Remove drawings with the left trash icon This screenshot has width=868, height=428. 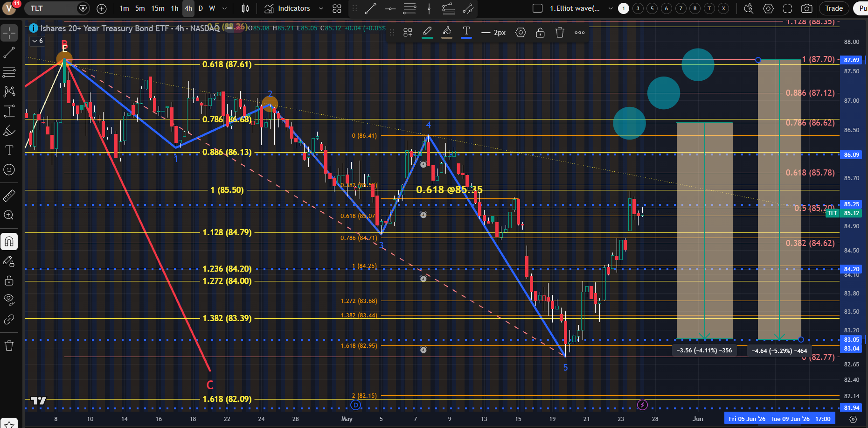[9, 345]
